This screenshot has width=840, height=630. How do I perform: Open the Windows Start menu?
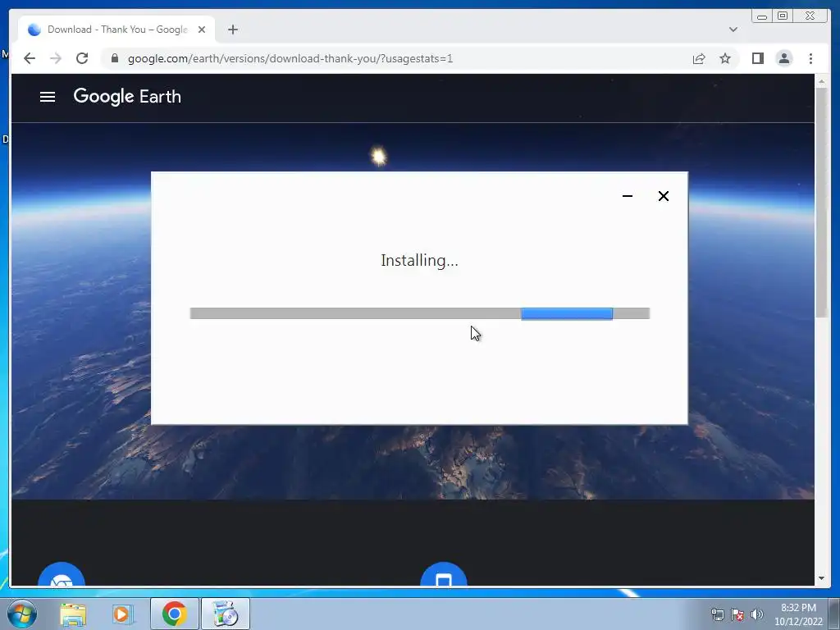click(22, 614)
